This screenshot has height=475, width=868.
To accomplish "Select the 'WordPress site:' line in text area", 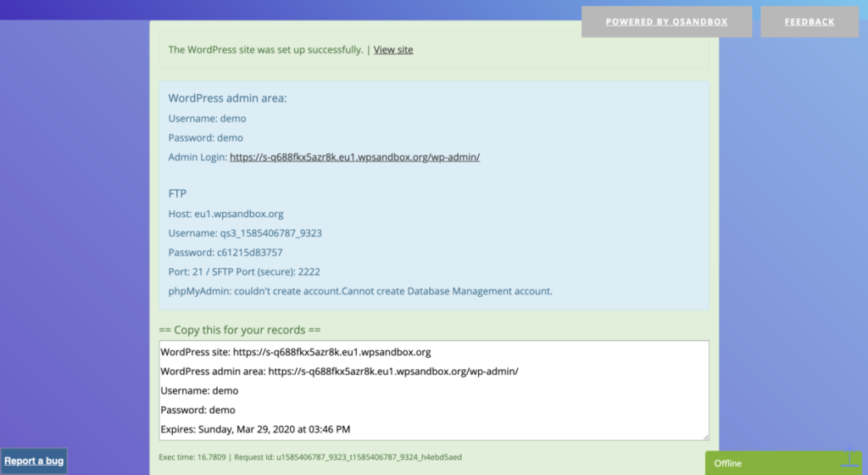I will (x=296, y=352).
